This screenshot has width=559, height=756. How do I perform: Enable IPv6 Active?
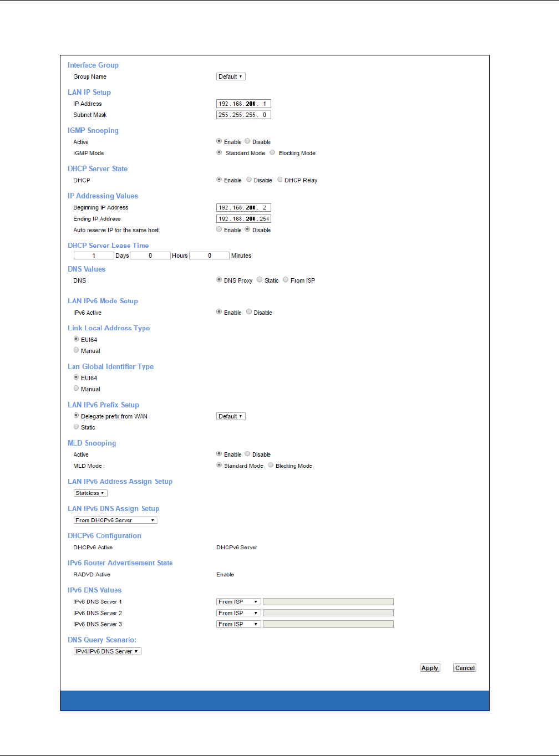click(x=219, y=312)
